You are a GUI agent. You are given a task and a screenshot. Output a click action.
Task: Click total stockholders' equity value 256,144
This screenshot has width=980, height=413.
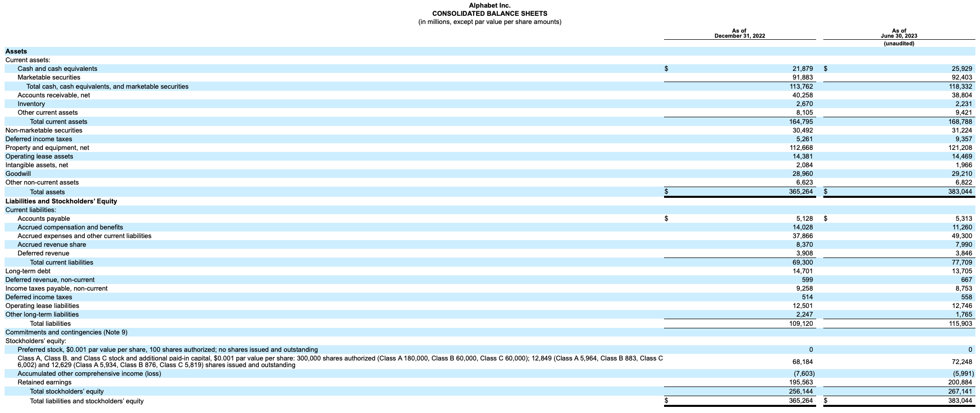(x=801, y=392)
